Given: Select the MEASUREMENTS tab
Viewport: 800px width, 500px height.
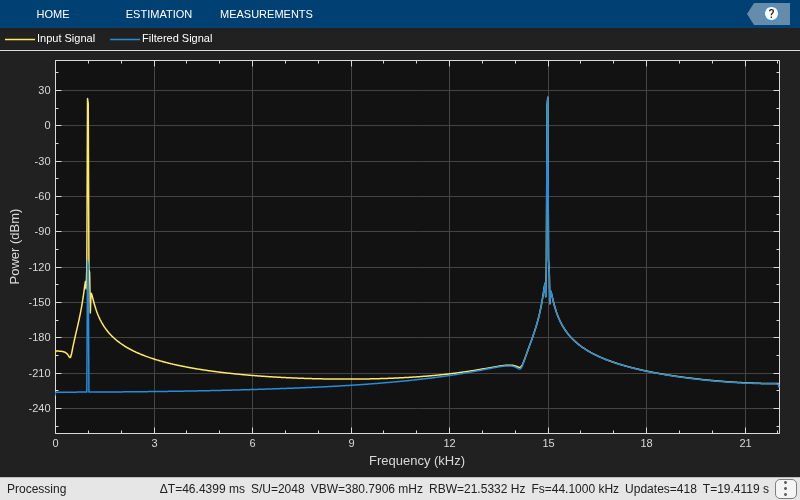Looking at the screenshot, I should pyautogui.click(x=266, y=14).
